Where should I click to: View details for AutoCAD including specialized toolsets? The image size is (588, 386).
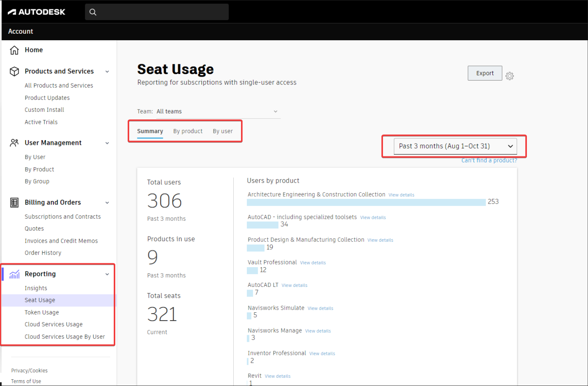tap(373, 218)
